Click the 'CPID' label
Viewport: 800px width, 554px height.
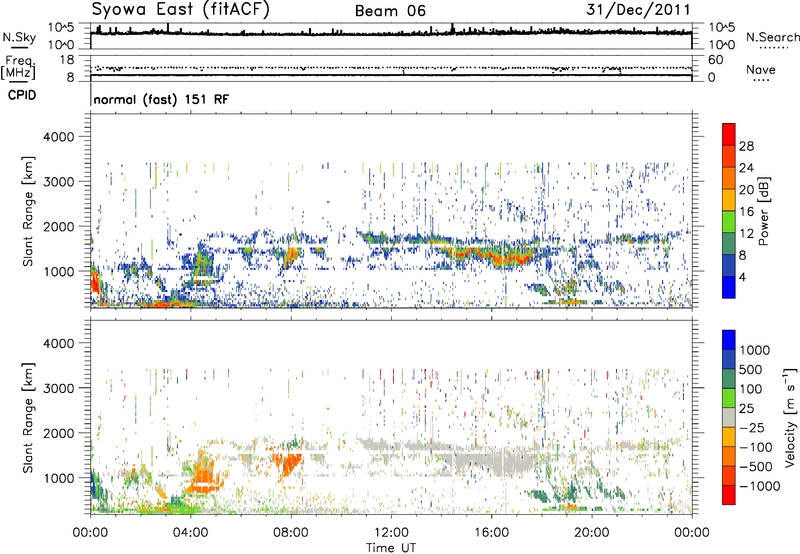(22, 95)
